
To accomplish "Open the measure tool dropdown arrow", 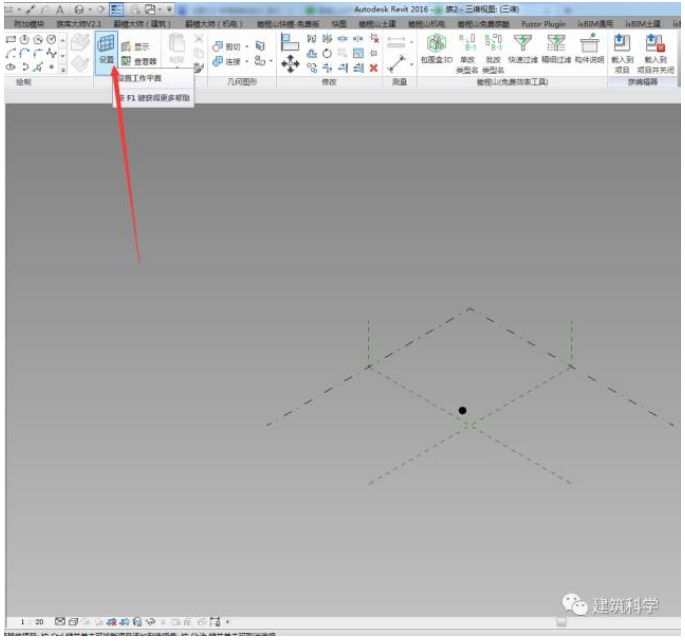I will pos(411,64).
